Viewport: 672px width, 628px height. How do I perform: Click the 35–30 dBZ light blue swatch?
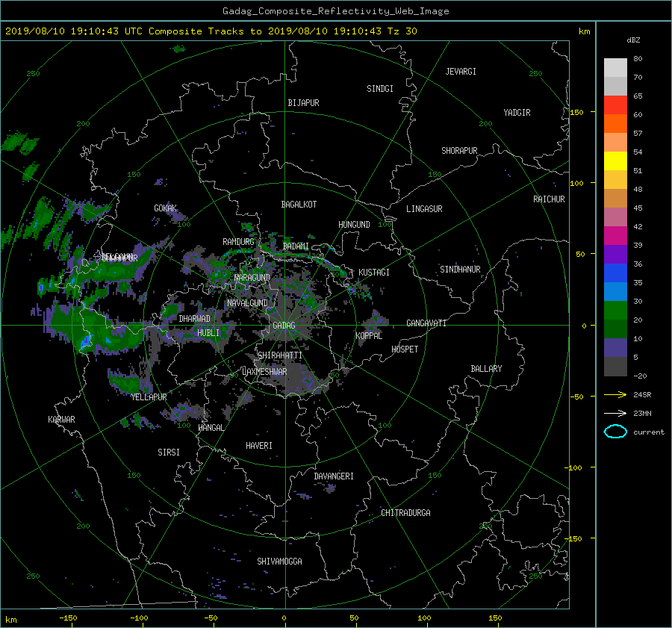(x=615, y=291)
